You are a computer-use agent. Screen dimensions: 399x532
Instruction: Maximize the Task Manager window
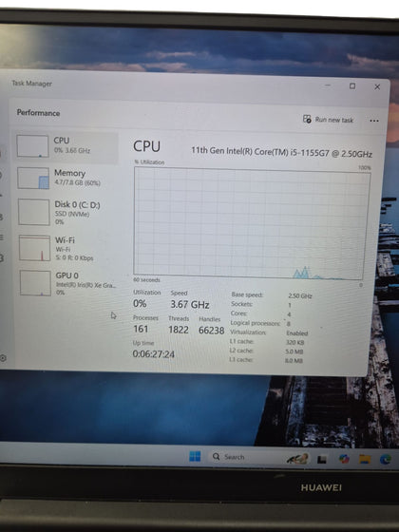(352, 86)
